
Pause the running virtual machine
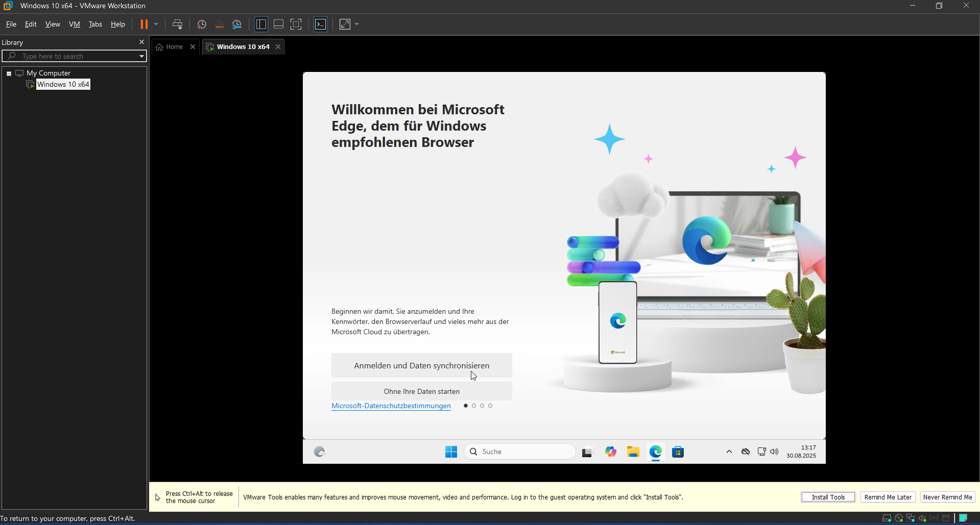(144, 24)
